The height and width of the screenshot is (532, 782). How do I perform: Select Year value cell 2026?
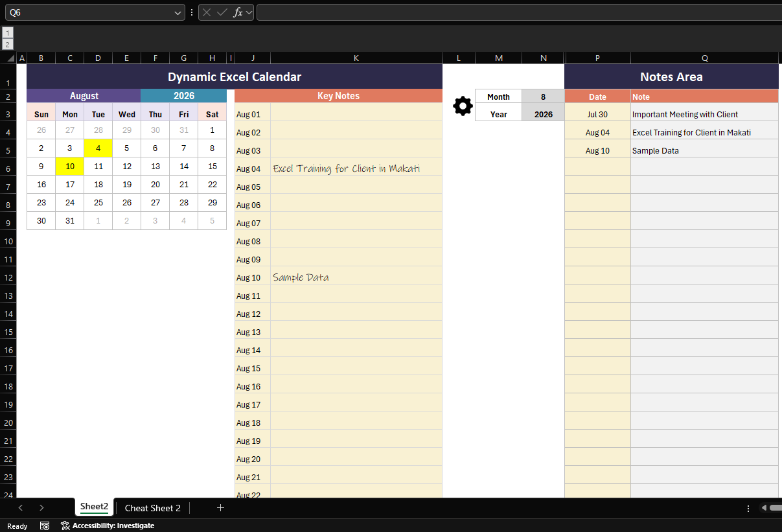click(x=543, y=114)
